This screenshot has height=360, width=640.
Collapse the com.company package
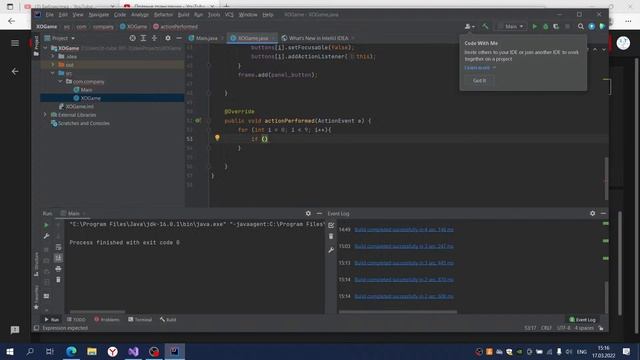click(60, 81)
